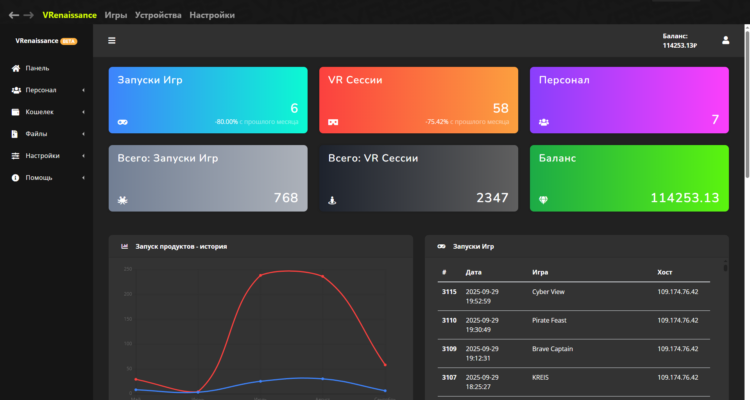Click the home icon beside Панель

pos(16,68)
